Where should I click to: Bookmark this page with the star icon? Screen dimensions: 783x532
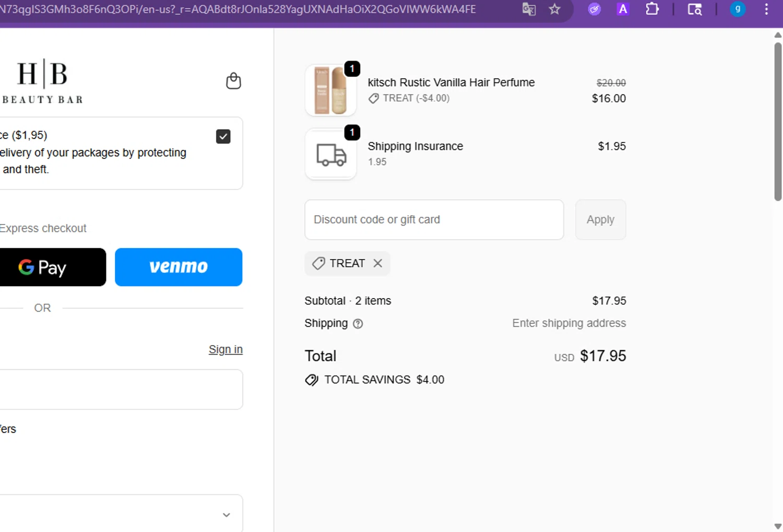click(554, 9)
